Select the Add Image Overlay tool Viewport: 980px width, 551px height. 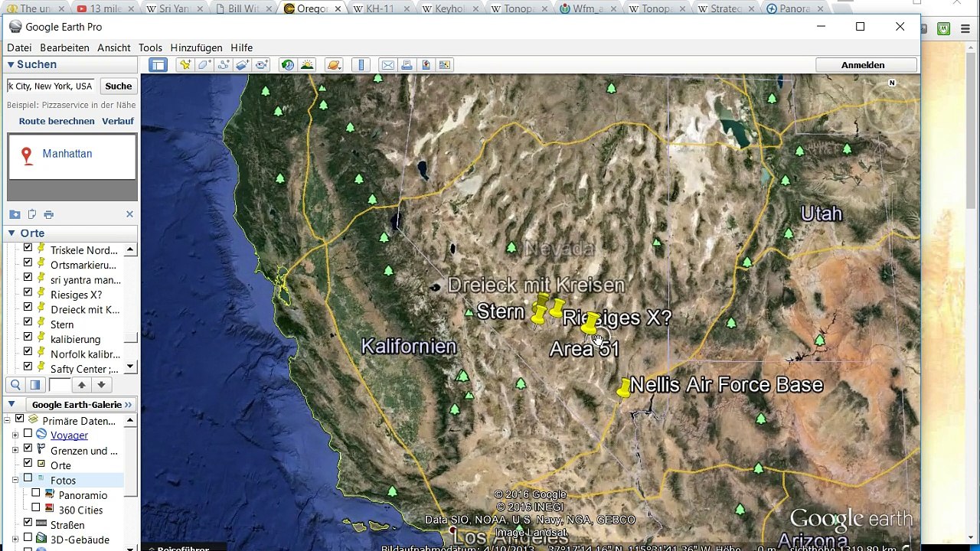(243, 65)
